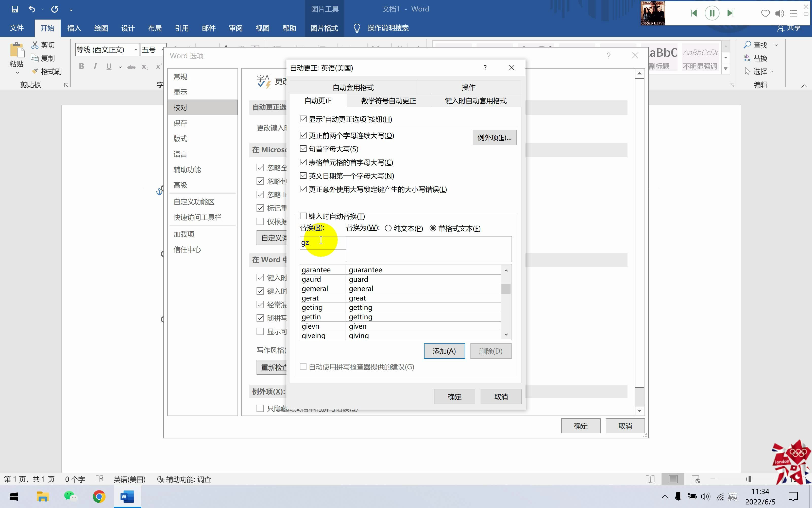Switch to Web Layout view icon in status bar
812x508 pixels.
(x=696, y=479)
